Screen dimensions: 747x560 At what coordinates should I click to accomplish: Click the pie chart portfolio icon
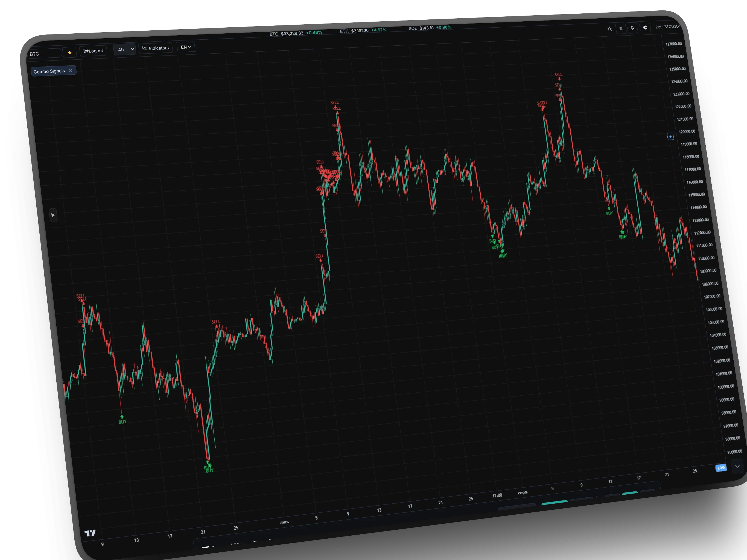coord(645,28)
